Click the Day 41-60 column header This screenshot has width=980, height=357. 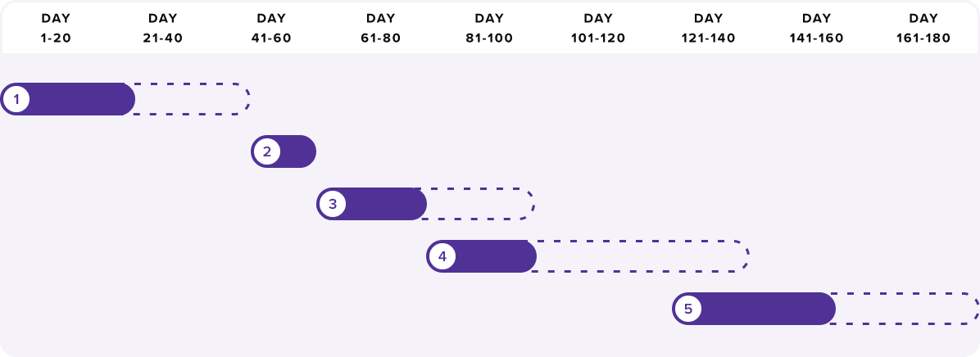coord(271,28)
